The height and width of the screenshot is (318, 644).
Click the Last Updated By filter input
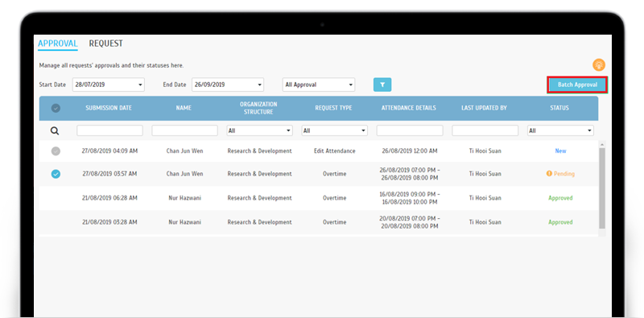pyautogui.click(x=485, y=130)
